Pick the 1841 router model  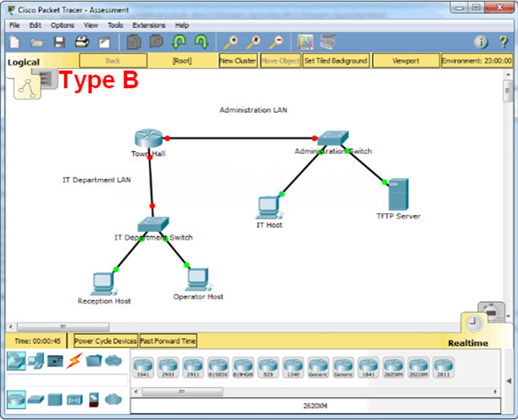click(x=368, y=368)
